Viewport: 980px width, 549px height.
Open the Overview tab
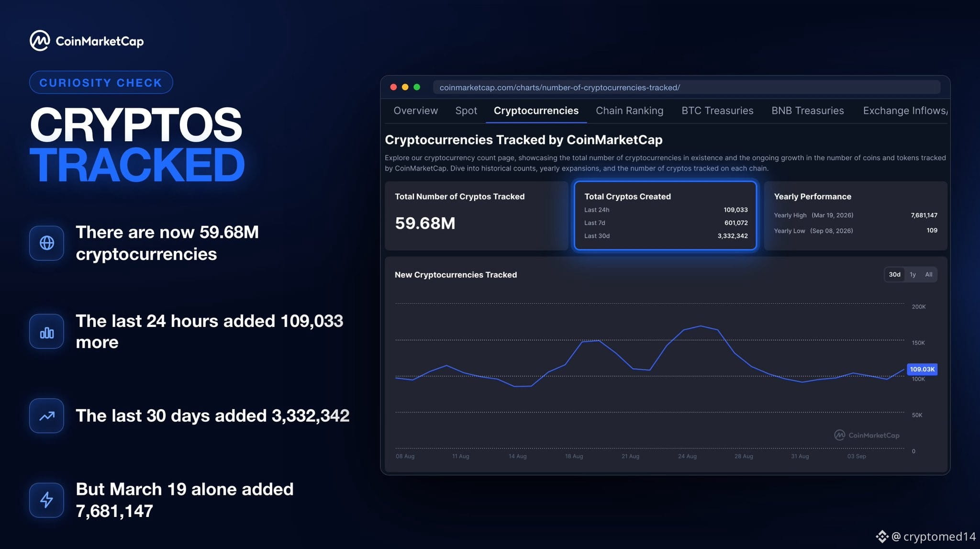point(415,111)
